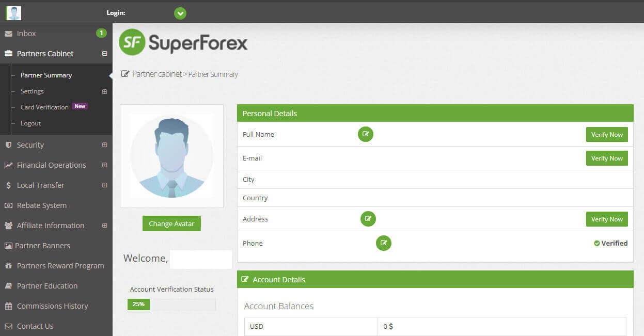Open Card Verification from the sidebar

[44, 107]
